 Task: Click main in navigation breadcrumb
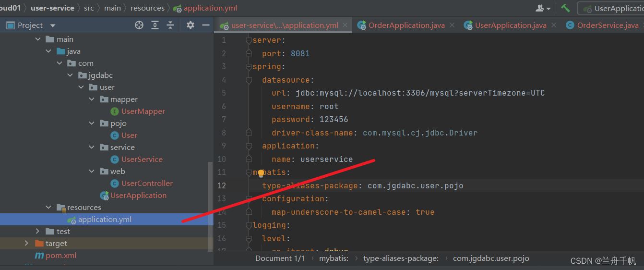point(112,8)
